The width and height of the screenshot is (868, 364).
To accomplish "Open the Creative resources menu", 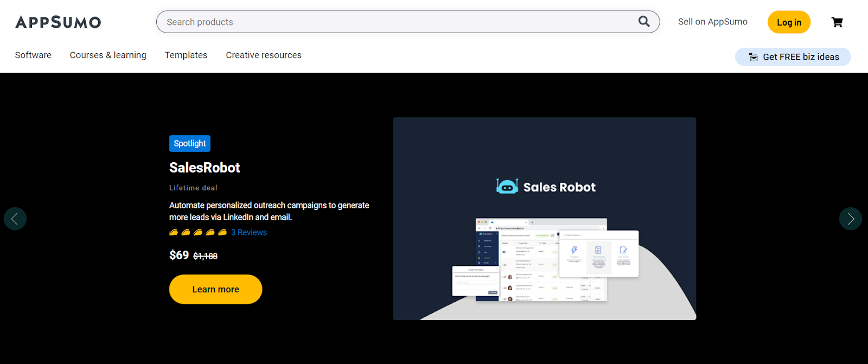I will [x=264, y=55].
